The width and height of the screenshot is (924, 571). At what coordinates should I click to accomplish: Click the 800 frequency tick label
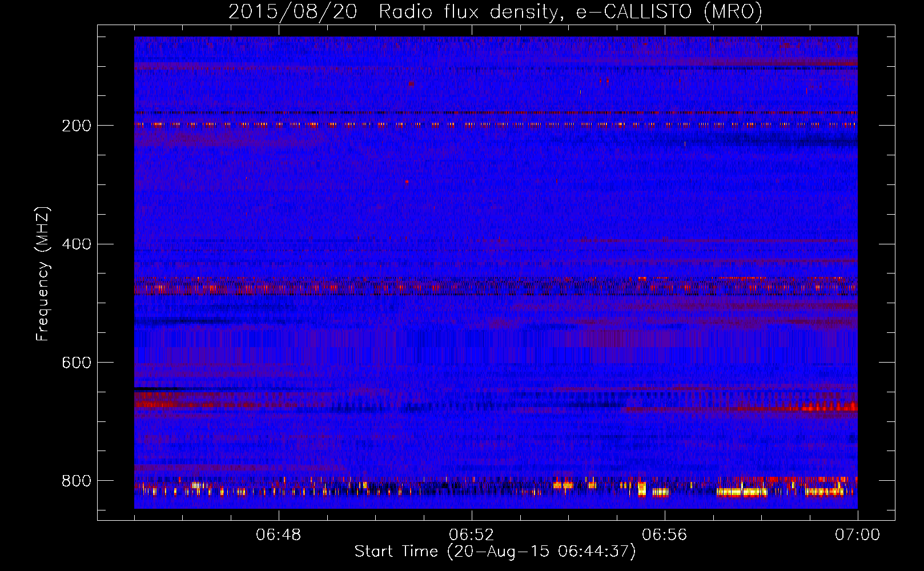77,481
